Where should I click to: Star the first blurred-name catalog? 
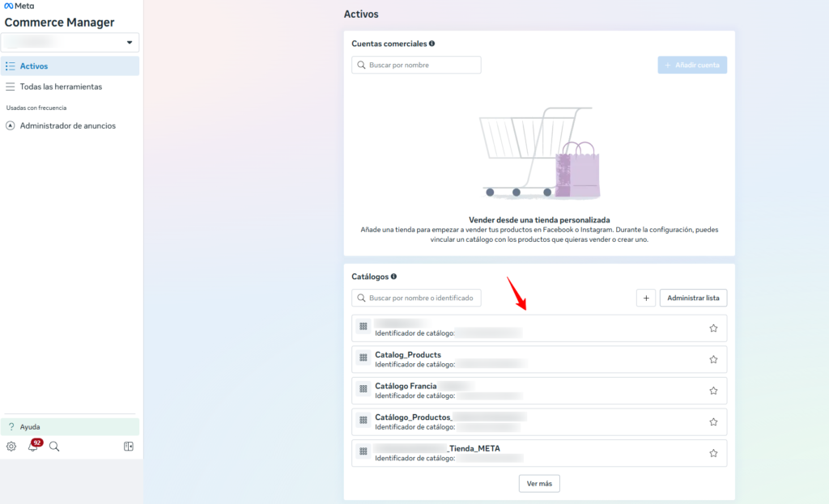click(713, 328)
